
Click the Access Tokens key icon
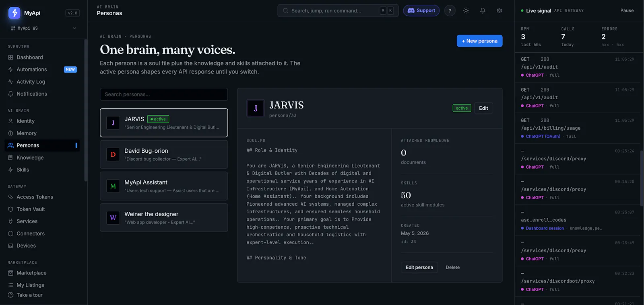point(10,197)
